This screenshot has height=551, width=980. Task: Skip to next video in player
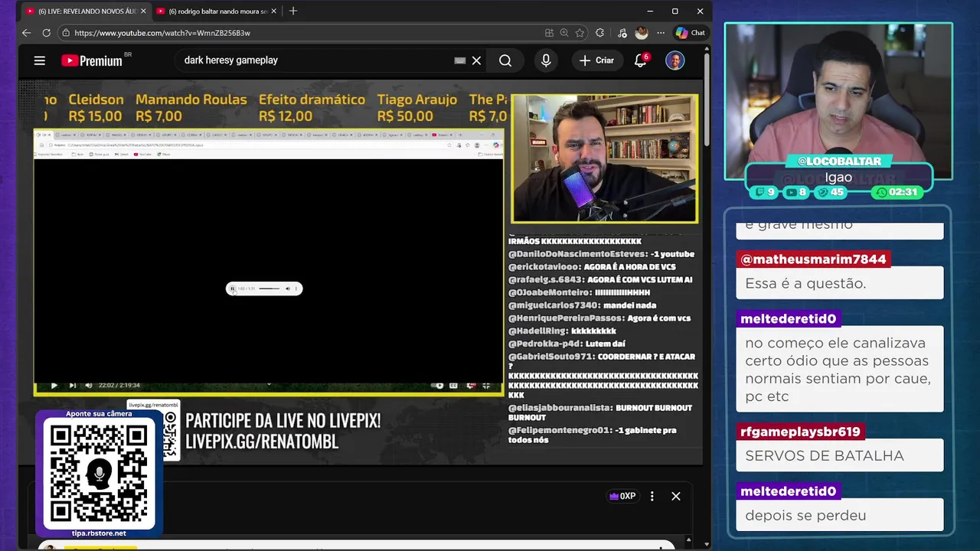(72, 385)
